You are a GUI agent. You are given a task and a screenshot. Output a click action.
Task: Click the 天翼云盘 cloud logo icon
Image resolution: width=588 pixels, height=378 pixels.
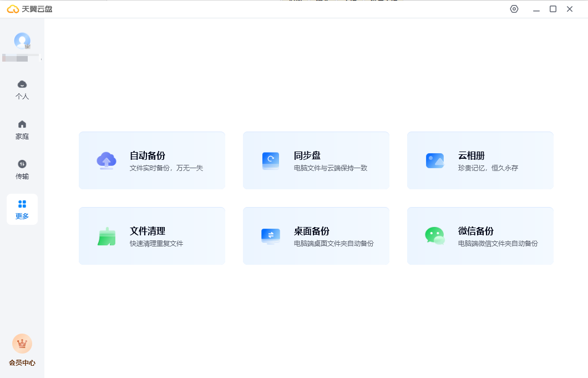point(13,9)
